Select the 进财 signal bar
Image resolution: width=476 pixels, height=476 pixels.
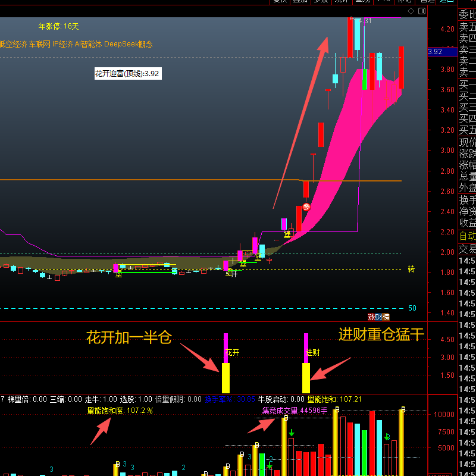pyautogui.click(x=306, y=363)
